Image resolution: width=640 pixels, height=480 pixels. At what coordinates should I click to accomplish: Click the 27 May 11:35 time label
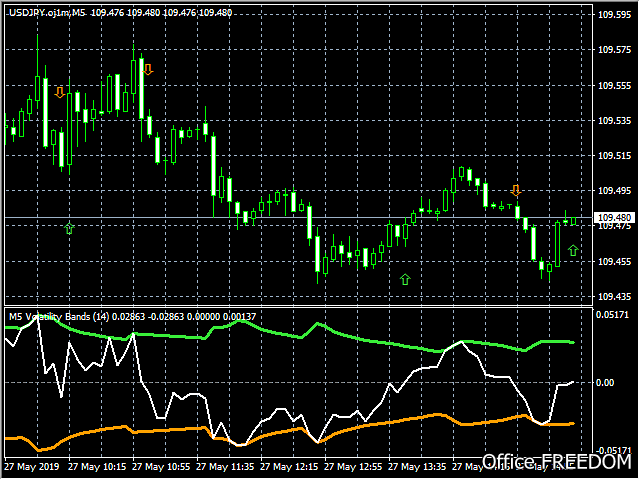[225, 467]
